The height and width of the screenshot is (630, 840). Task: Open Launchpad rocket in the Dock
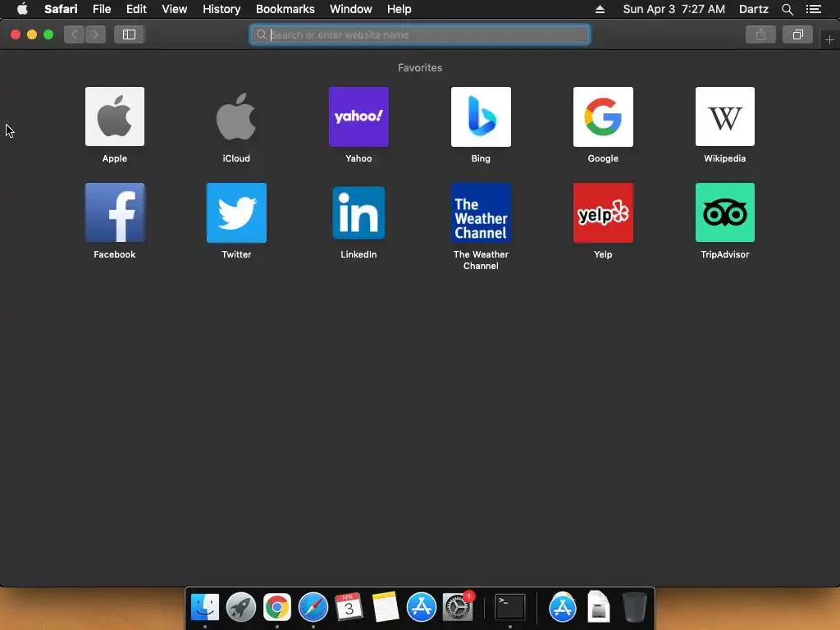(x=241, y=607)
